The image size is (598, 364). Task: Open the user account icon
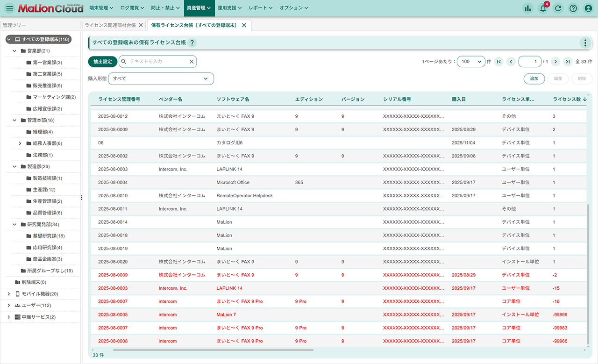pyautogui.click(x=588, y=8)
